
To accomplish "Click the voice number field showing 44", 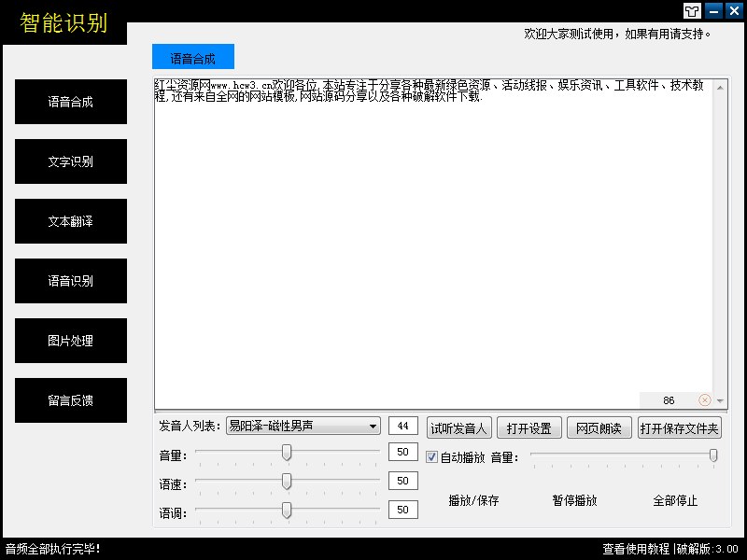I will point(403,426).
